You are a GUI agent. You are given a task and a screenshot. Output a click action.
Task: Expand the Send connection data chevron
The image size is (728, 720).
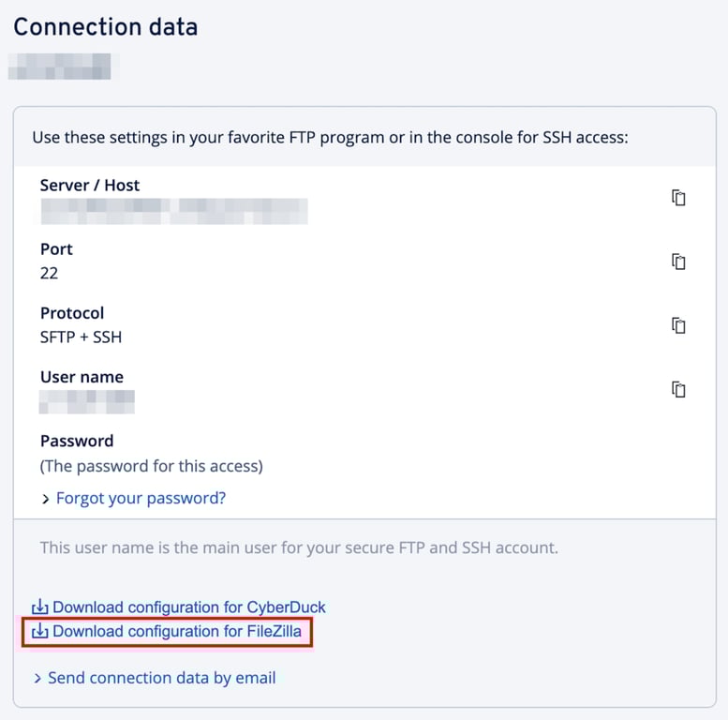37,678
